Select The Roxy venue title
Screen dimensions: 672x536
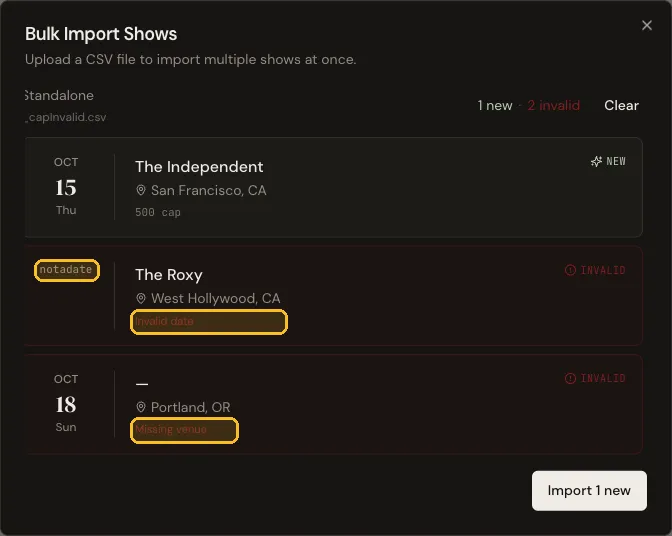pyautogui.click(x=169, y=275)
